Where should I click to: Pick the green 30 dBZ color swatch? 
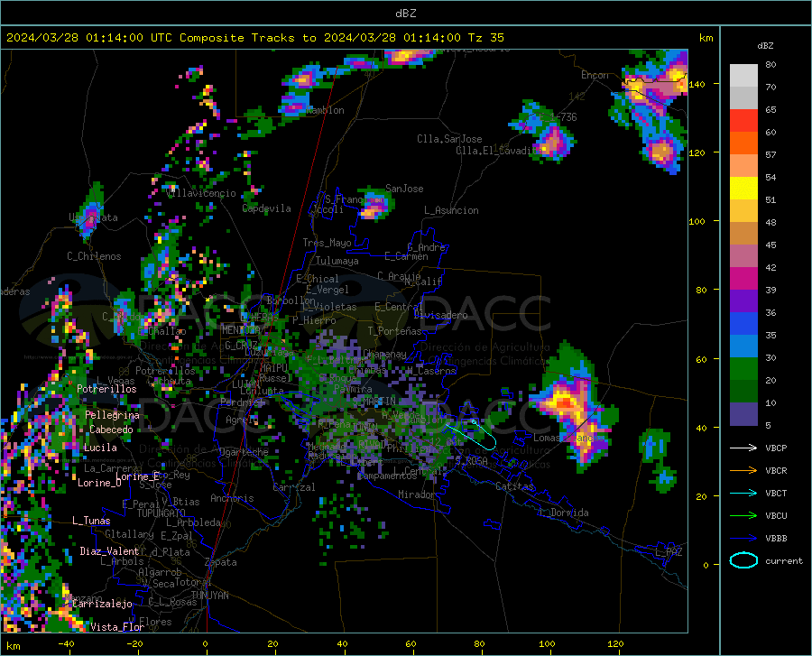point(743,369)
